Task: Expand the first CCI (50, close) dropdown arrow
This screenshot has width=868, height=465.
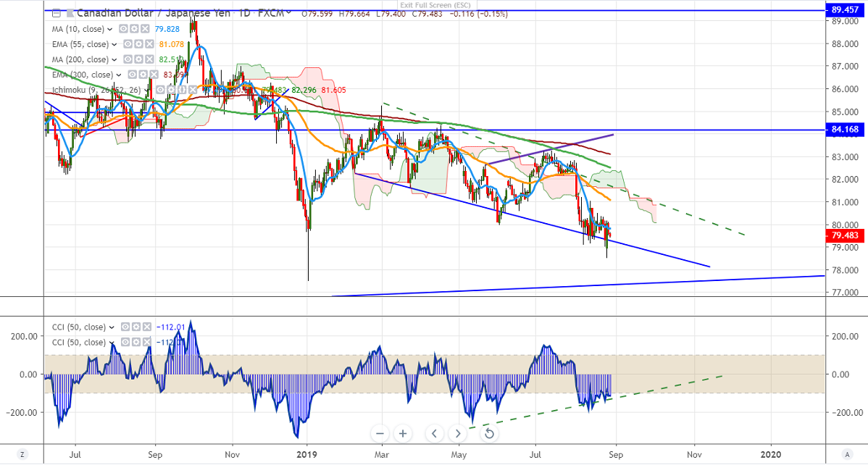Action: [112, 327]
